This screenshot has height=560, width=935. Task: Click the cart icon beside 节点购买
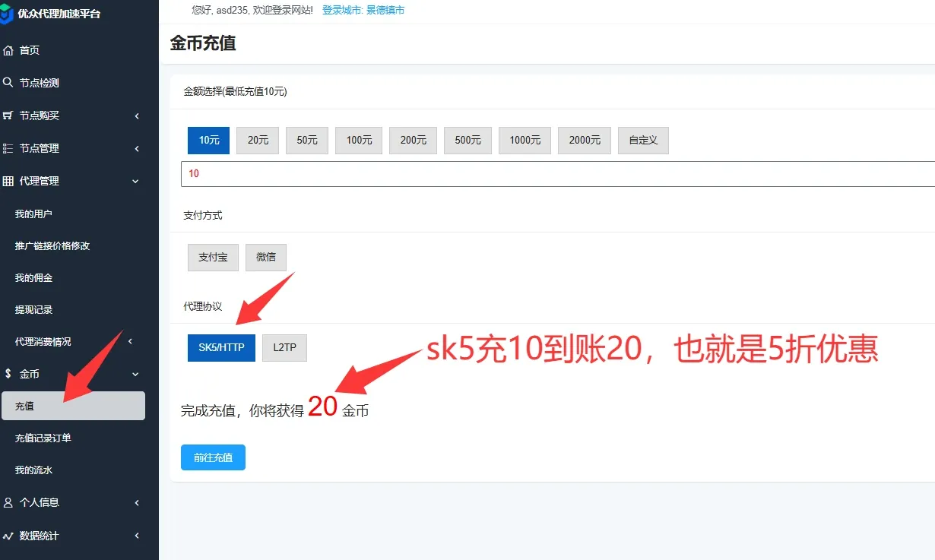[8, 115]
